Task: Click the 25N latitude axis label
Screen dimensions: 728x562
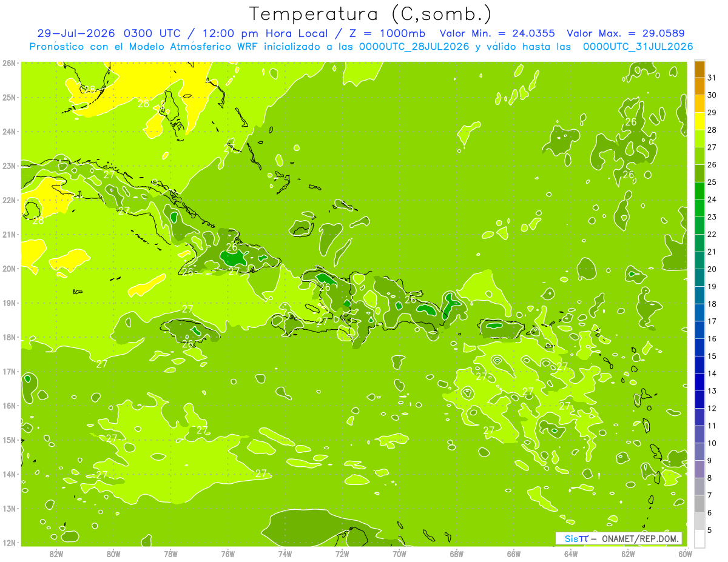Action: coord(9,97)
